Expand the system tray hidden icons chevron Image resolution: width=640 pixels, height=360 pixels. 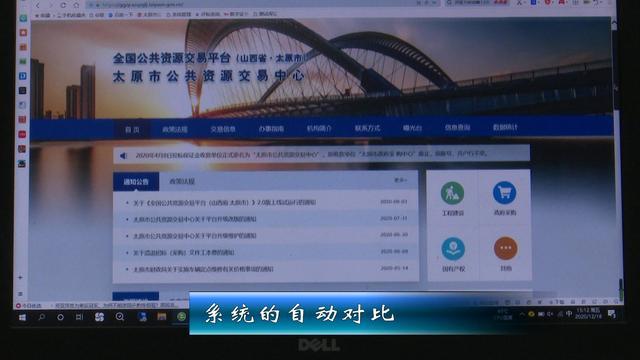tap(522, 314)
